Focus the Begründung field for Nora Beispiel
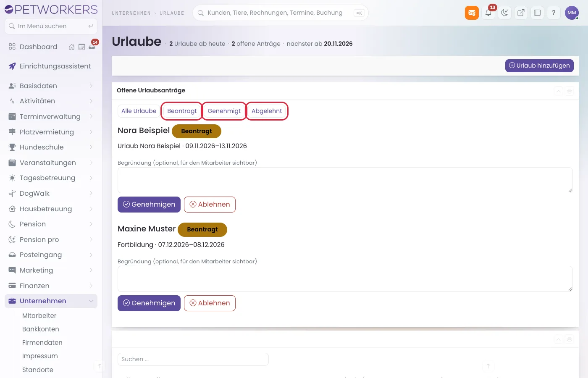This screenshot has height=378, width=588. tap(345, 180)
